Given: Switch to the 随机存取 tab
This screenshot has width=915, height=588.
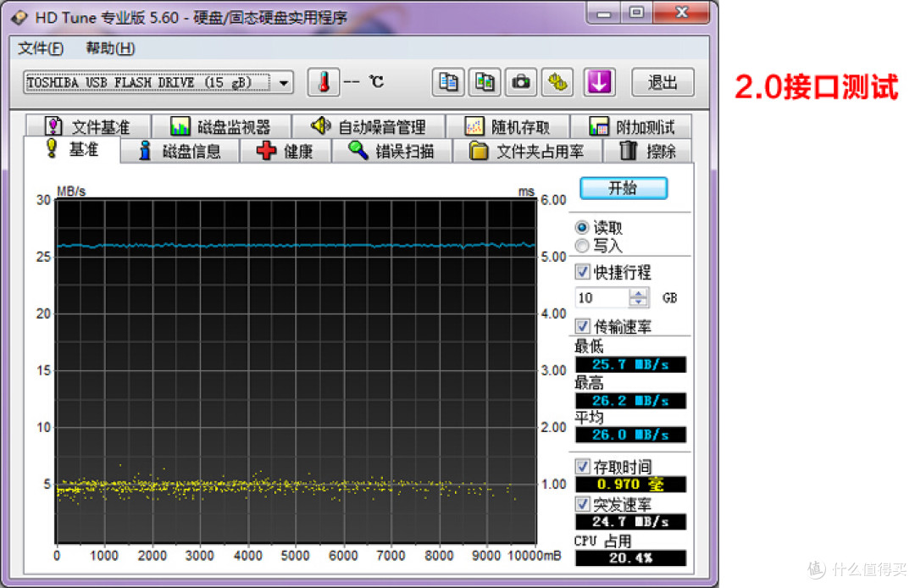Looking at the screenshot, I should click(507, 126).
